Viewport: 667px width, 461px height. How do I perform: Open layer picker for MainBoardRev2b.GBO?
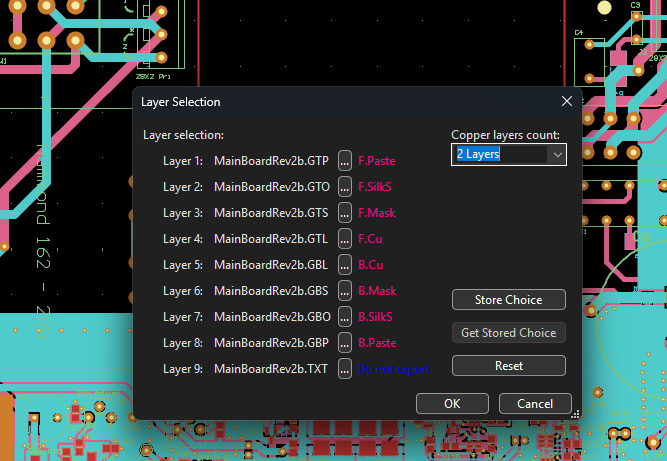[x=345, y=317]
